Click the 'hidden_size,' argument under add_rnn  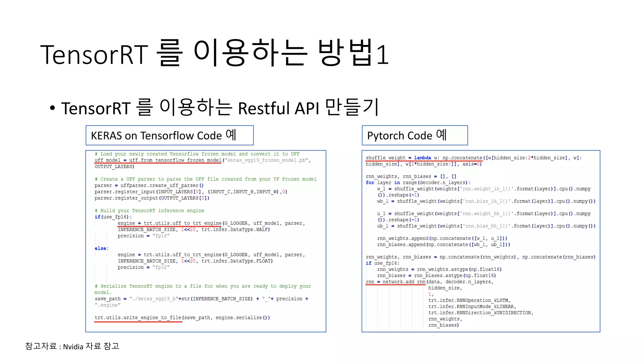[445, 288]
